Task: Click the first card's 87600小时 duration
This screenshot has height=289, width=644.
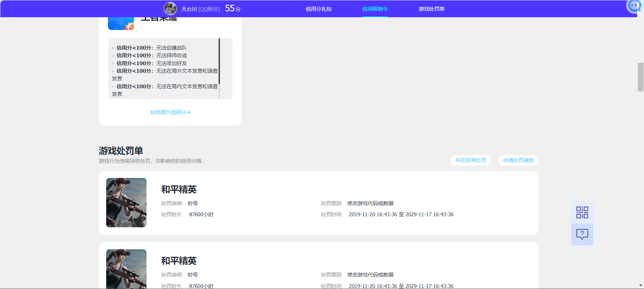Action: tap(201, 215)
